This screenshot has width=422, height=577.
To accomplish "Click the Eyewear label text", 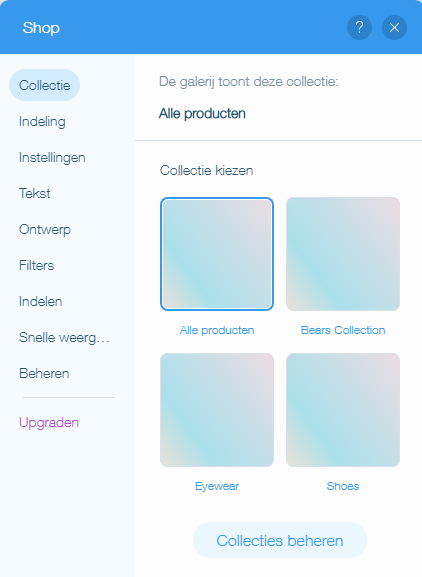I will (217, 486).
